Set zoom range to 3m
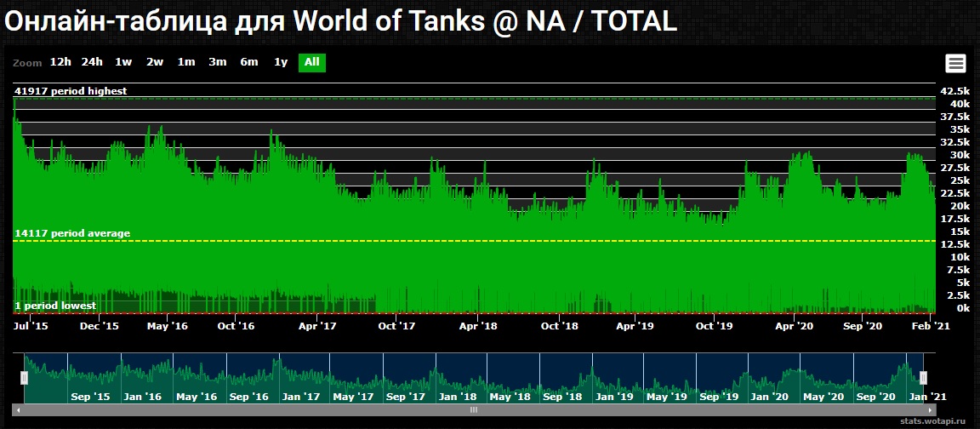 (x=218, y=62)
